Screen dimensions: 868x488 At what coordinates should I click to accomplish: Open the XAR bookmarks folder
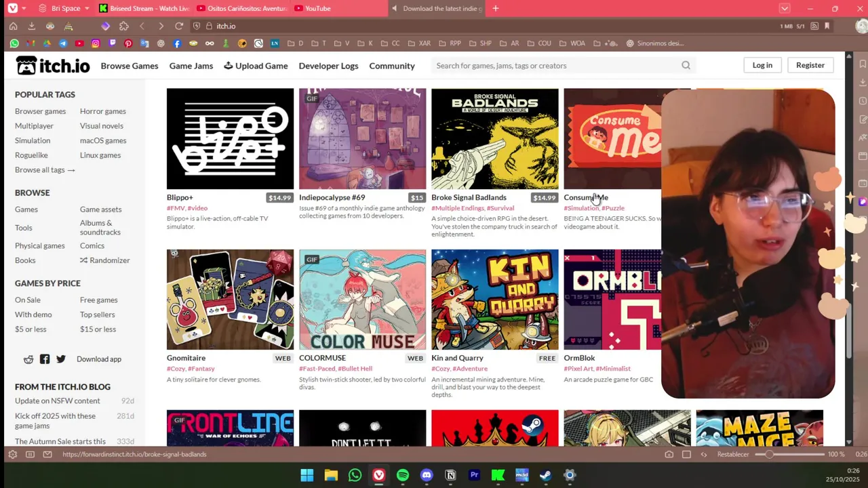click(418, 43)
